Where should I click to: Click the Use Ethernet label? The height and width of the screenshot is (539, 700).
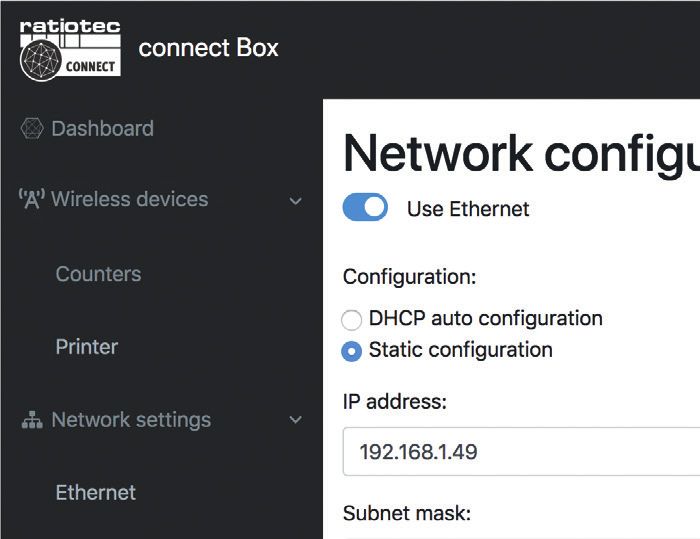click(468, 209)
